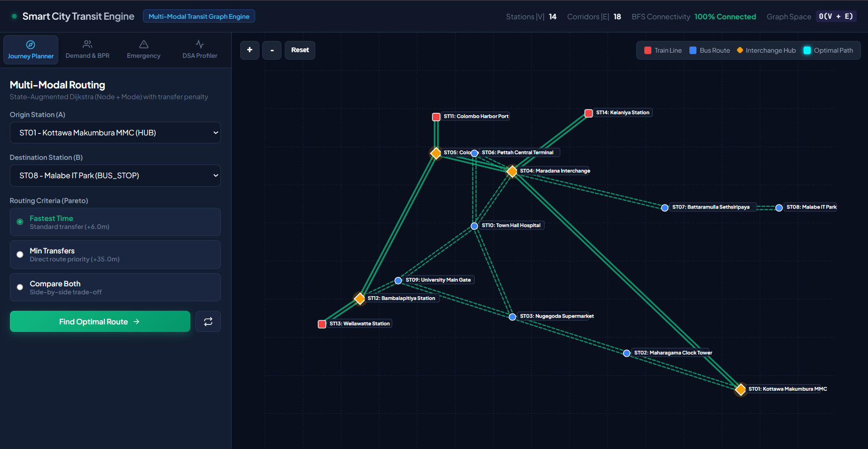Viewport: 868px width, 449px height.
Task: Click the ST14 Kelaniya Station train node
Action: [588, 113]
